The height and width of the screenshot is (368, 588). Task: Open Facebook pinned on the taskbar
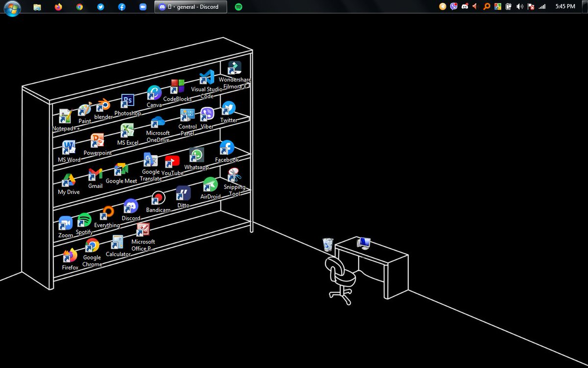(x=122, y=7)
